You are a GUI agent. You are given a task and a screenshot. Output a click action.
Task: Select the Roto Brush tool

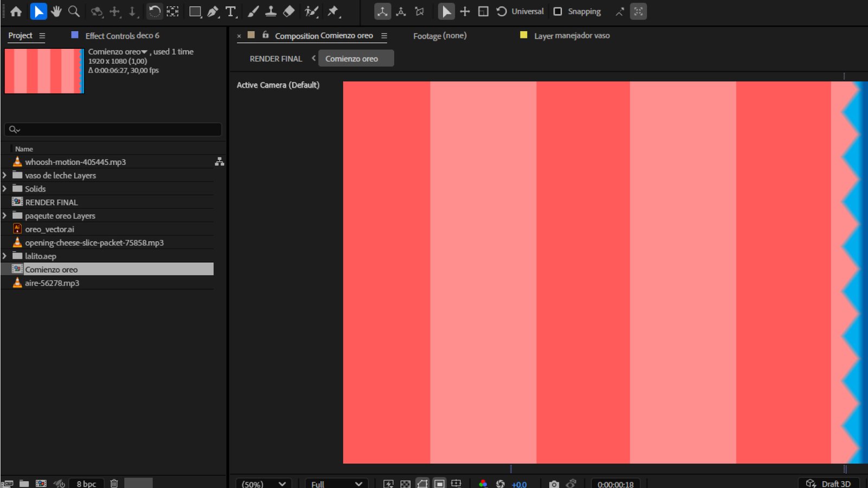311,11
